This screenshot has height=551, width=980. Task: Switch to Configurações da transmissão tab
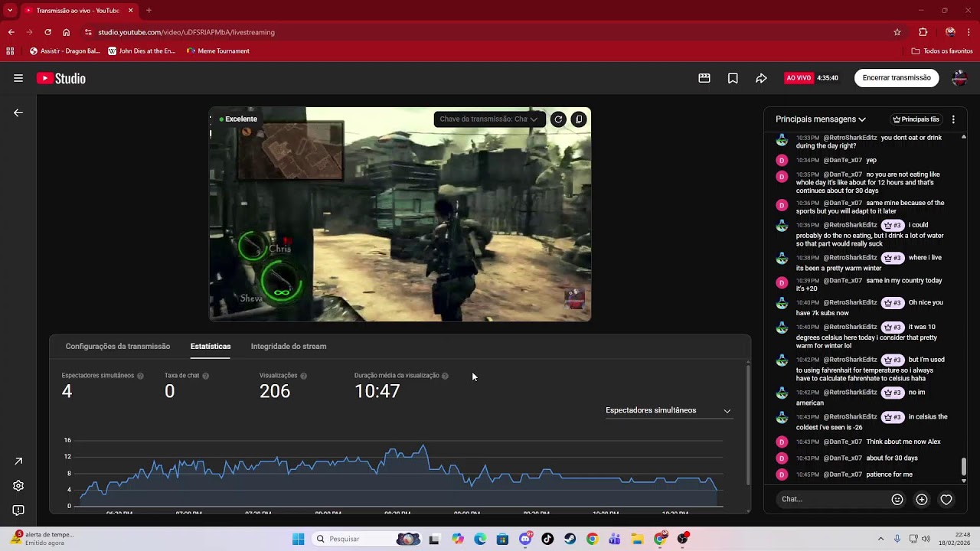(x=118, y=346)
